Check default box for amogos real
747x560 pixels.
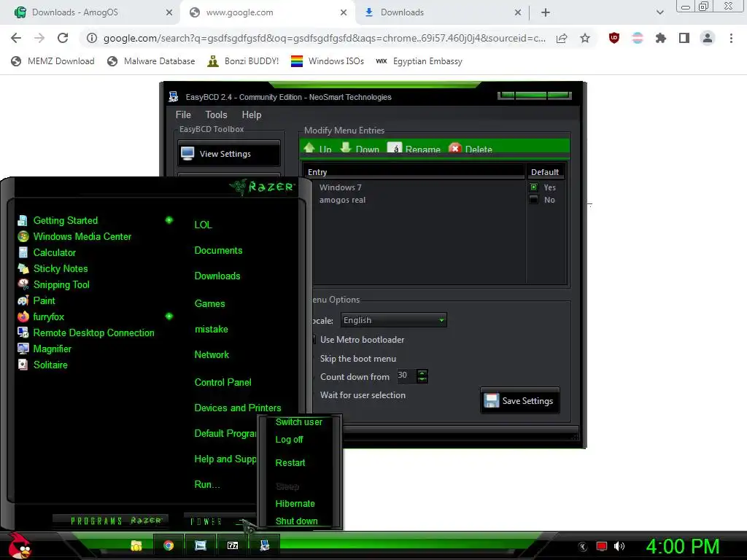tap(533, 200)
